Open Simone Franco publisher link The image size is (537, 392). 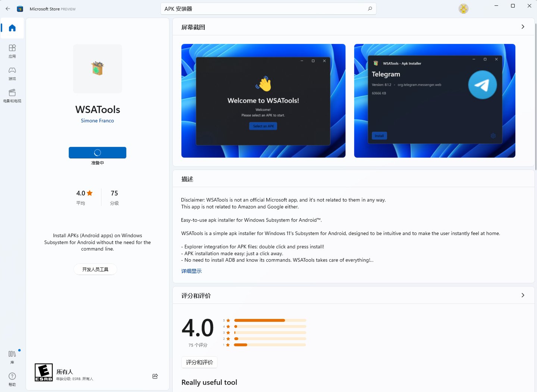[x=97, y=120]
